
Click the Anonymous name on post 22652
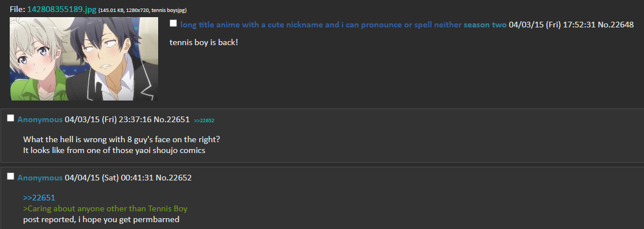click(39, 178)
